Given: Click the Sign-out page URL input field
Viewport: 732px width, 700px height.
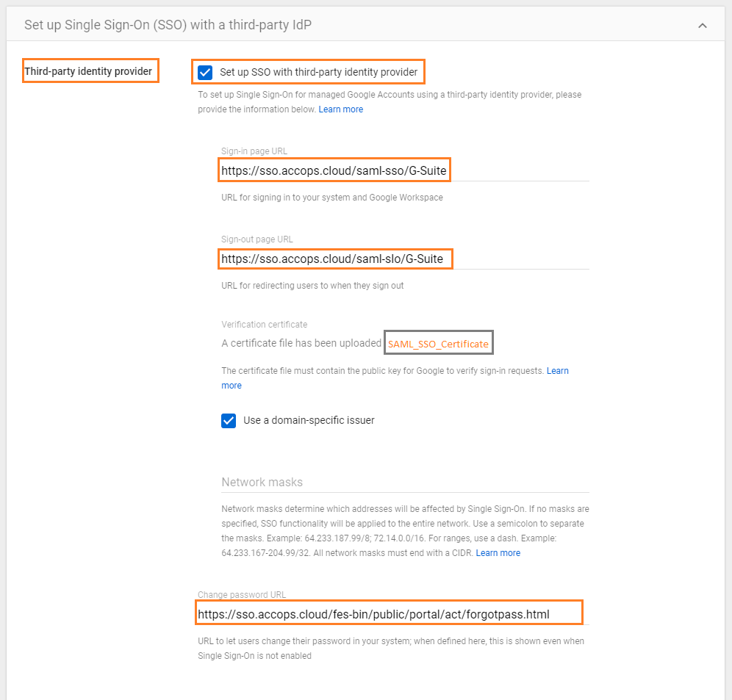Looking at the screenshot, I should click(x=405, y=259).
